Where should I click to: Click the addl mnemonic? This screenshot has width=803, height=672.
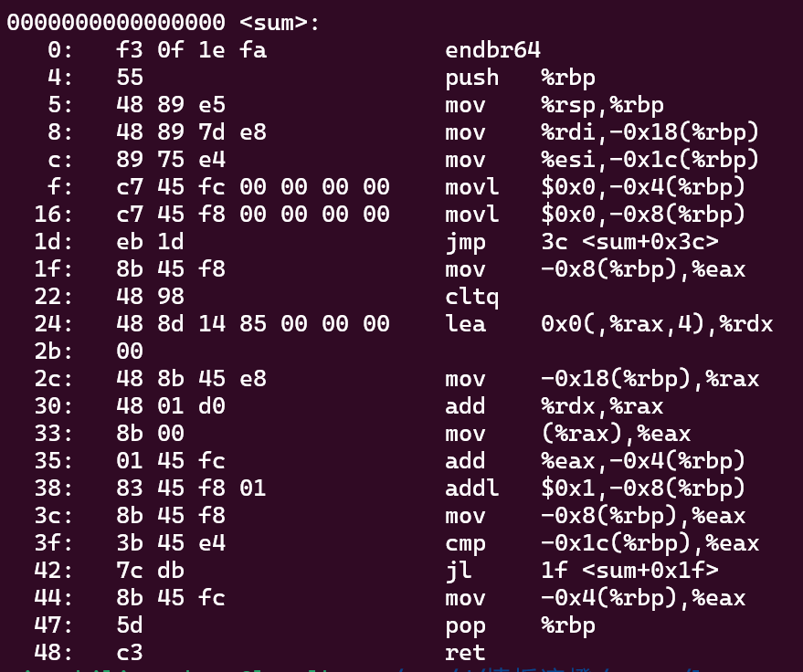(472, 488)
